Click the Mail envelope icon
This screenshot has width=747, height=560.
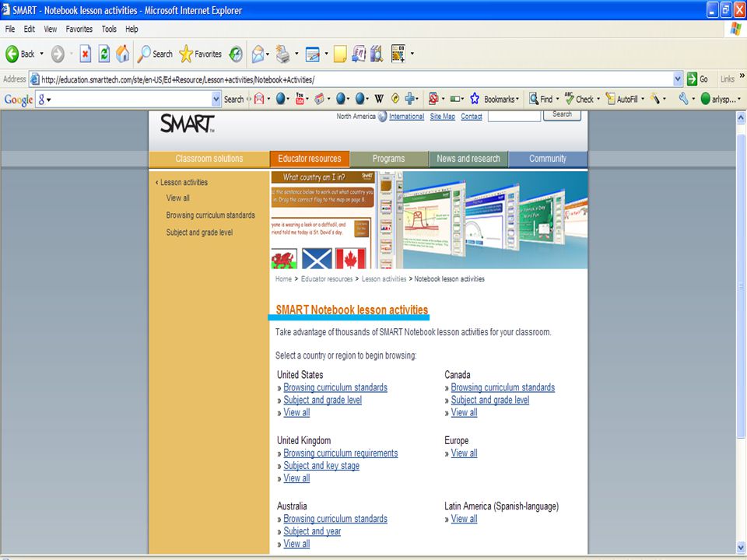coord(258,54)
